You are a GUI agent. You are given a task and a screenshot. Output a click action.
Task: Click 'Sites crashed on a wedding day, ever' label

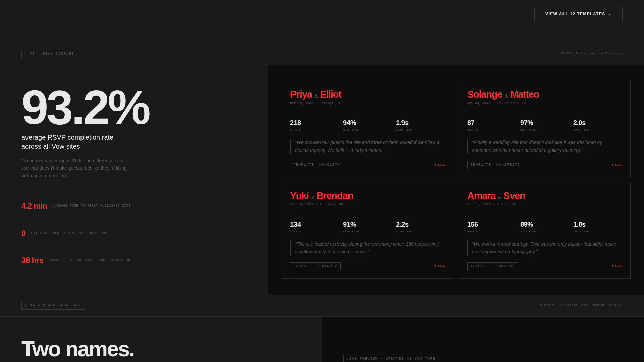click(70, 233)
